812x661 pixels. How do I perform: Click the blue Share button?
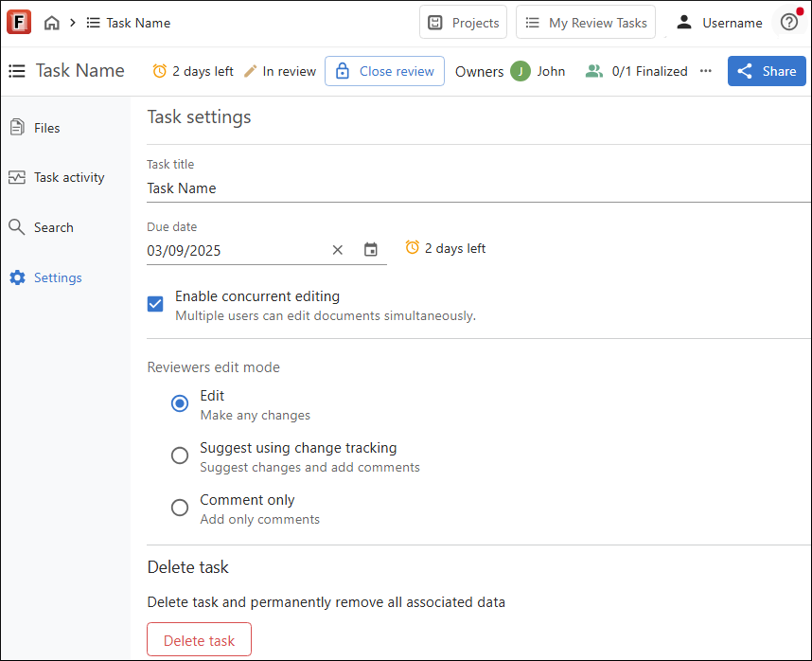click(767, 71)
